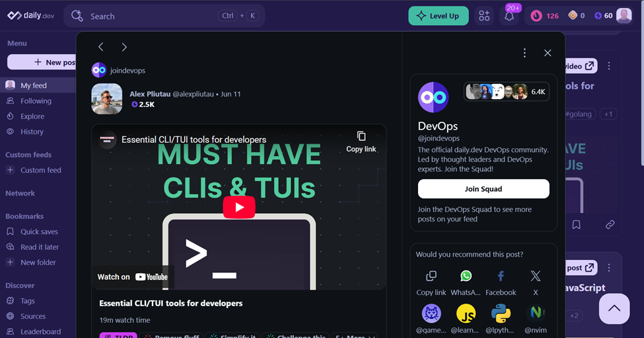Viewport: 644px width, 338px height.
Task: Click the joindevops source name
Action: click(127, 70)
